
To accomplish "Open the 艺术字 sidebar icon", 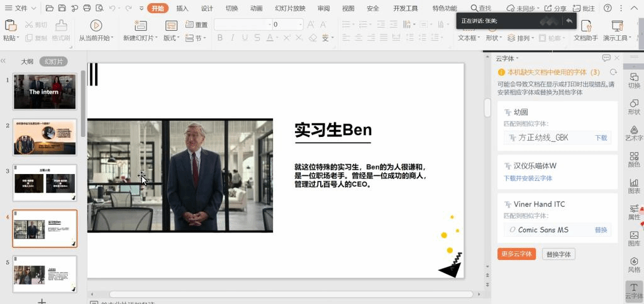I will (x=634, y=133).
